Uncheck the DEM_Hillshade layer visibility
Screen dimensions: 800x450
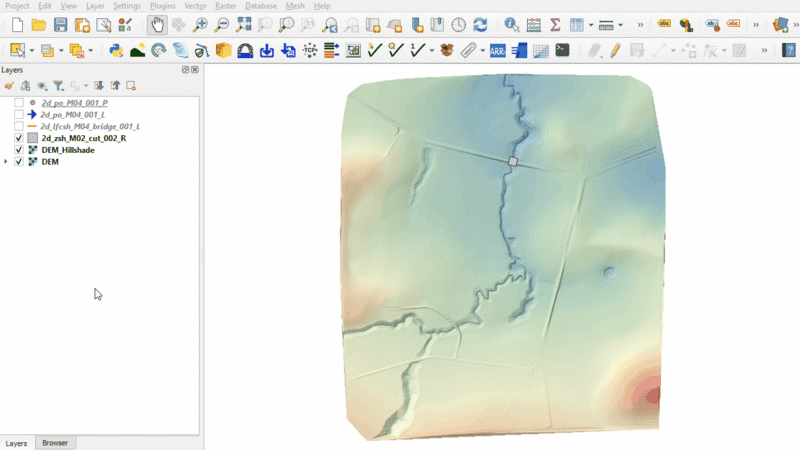click(x=19, y=150)
